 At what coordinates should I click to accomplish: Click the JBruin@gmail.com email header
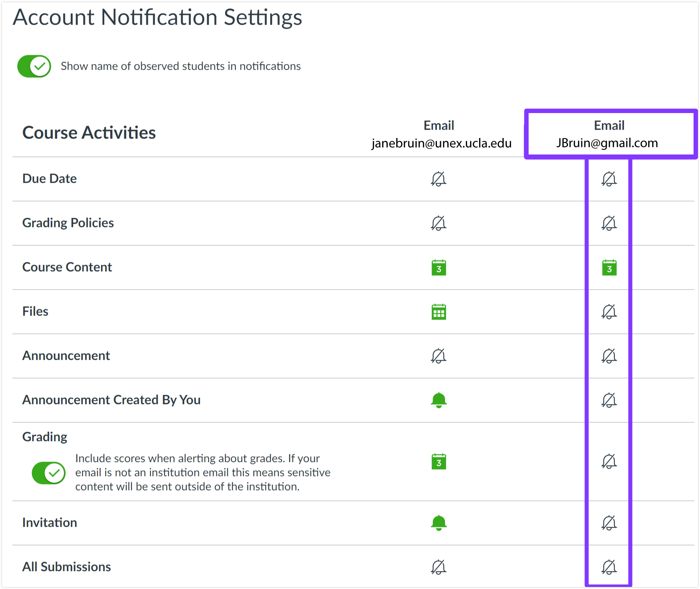coord(609,134)
